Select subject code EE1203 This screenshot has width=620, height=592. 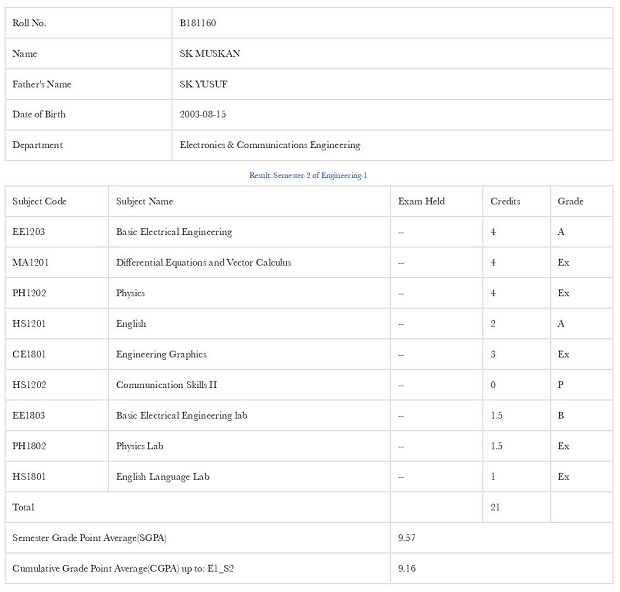tap(28, 232)
